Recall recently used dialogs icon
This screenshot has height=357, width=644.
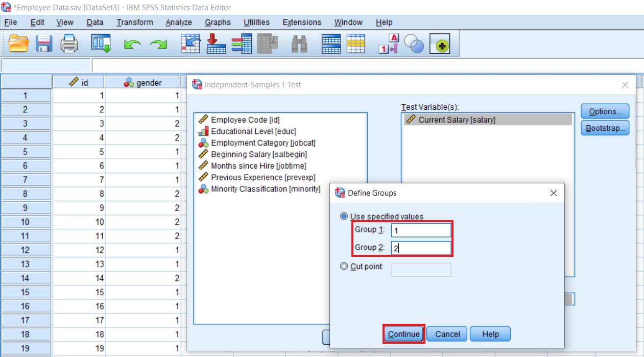[x=101, y=44]
